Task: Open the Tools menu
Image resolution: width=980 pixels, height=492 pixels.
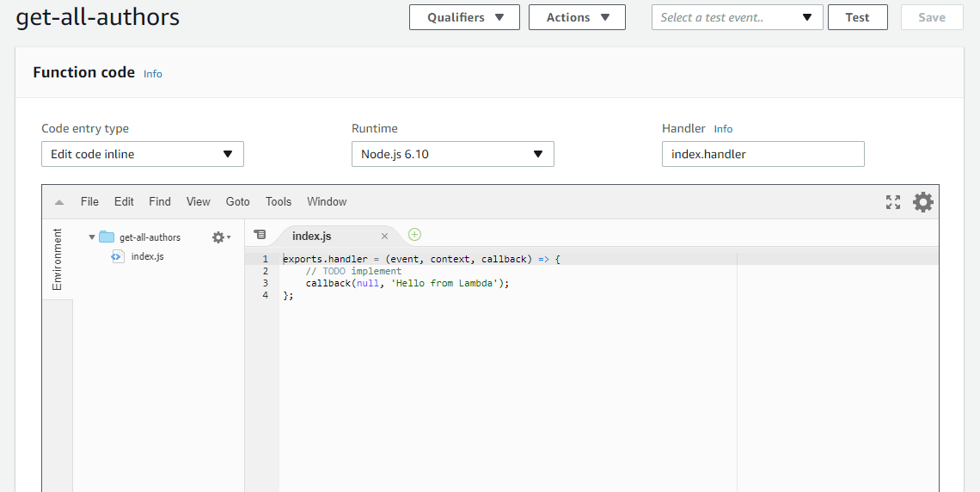Action: tap(279, 201)
